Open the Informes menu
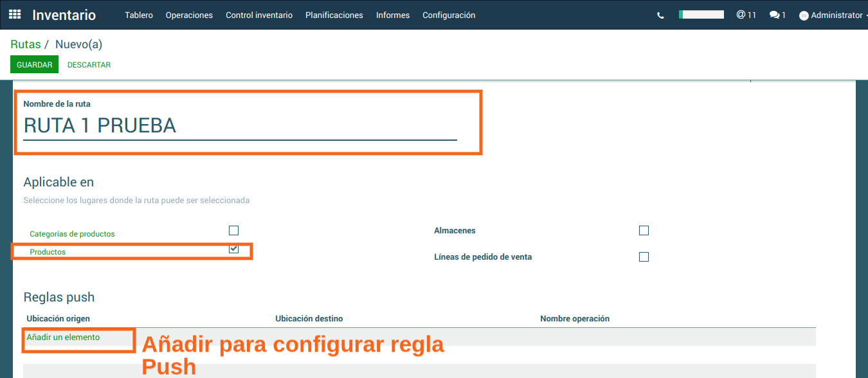Image resolution: width=868 pixels, height=378 pixels. (x=392, y=15)
